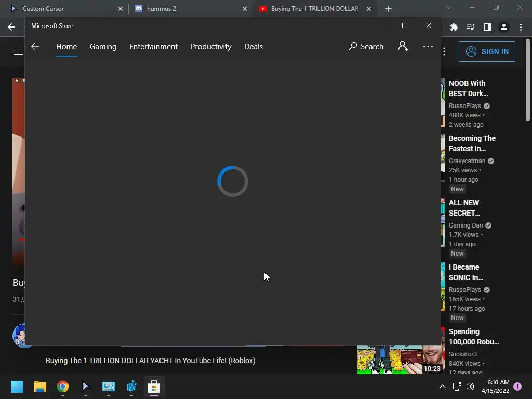The height and width of the screenshot is (399, 532).
Task: Open the volume tray icon
Action: click(470, 387)
